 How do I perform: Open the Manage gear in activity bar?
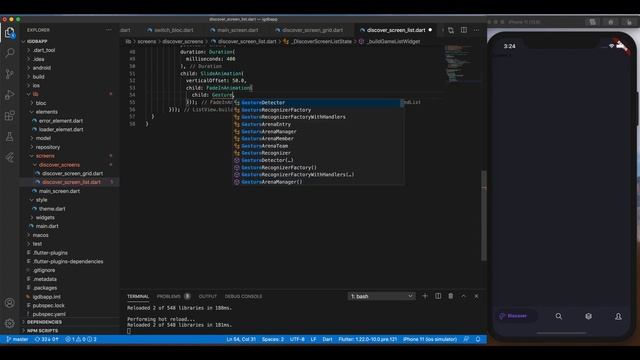click(10, 323)
